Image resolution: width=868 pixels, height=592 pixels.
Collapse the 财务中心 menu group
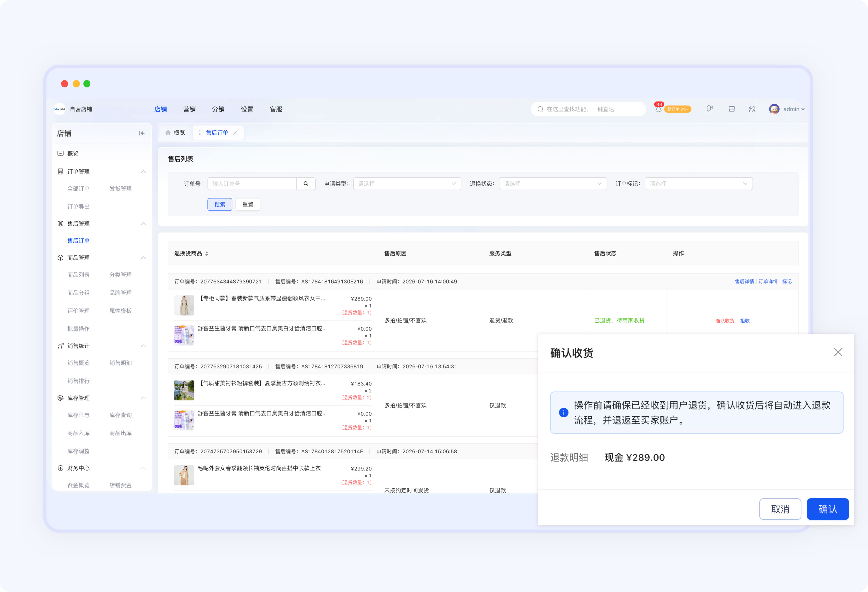pyautogui.click(x=143, y=468)
